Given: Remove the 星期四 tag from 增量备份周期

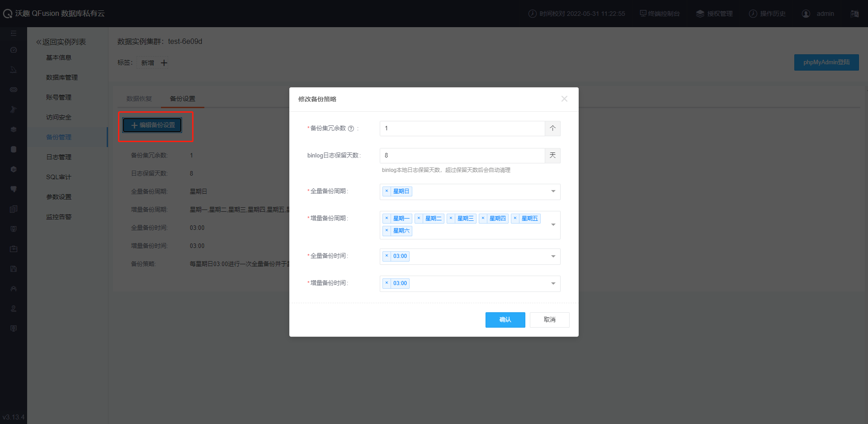Looking at the screenshot, I should point(483,219).
